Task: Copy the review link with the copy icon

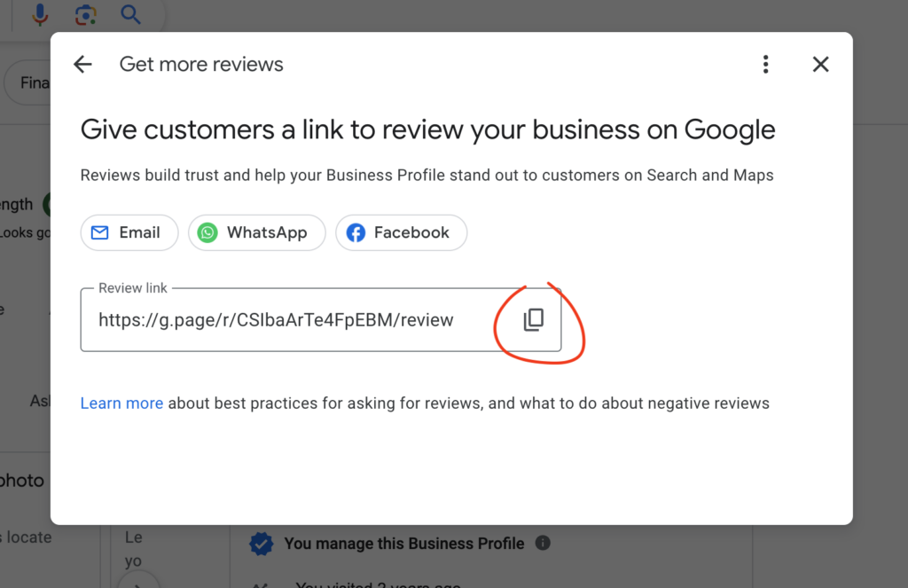Action: click(x=533, y=320)
